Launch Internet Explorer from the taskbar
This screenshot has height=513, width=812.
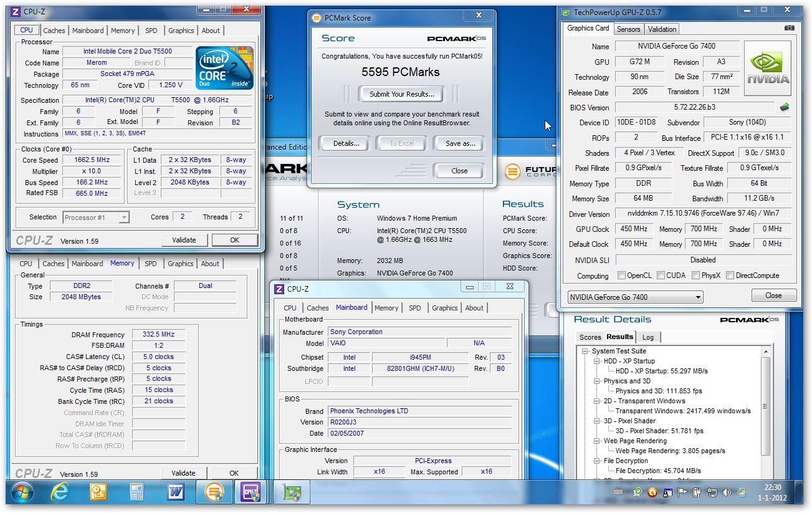click(60, 492)
